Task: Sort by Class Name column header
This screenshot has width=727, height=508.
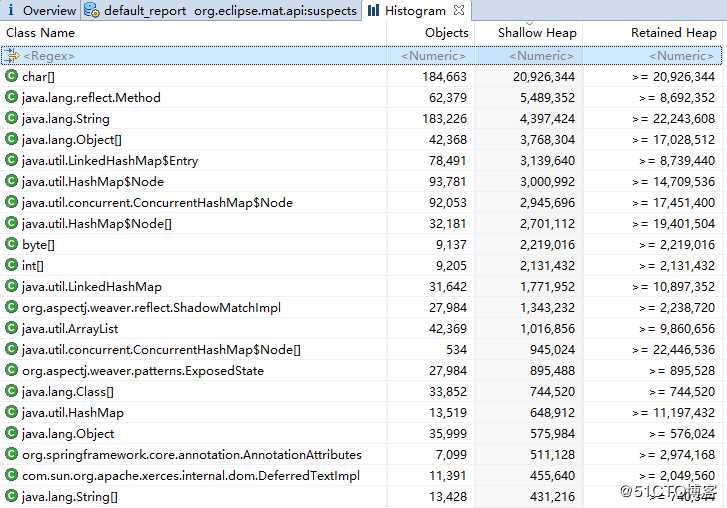Action: click(x=40, y=33)
